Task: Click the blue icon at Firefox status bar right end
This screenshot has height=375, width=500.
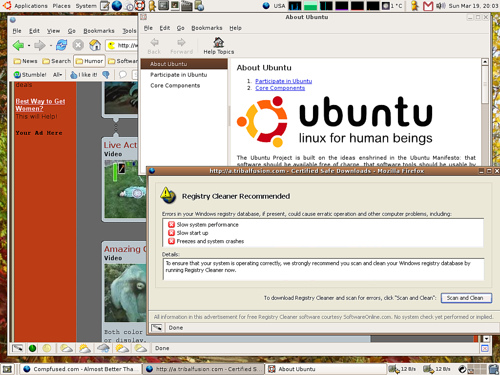Action: click(x=484, y=348)
